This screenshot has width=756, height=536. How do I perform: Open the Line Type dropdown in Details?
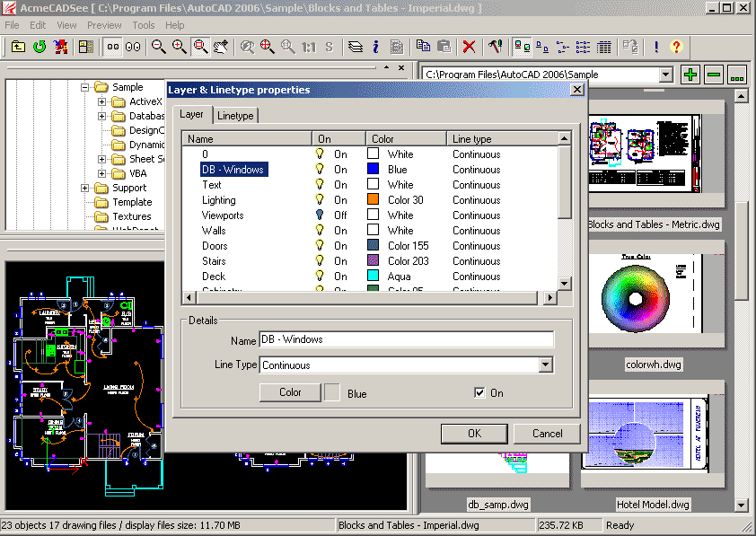[x=545, y=365]
